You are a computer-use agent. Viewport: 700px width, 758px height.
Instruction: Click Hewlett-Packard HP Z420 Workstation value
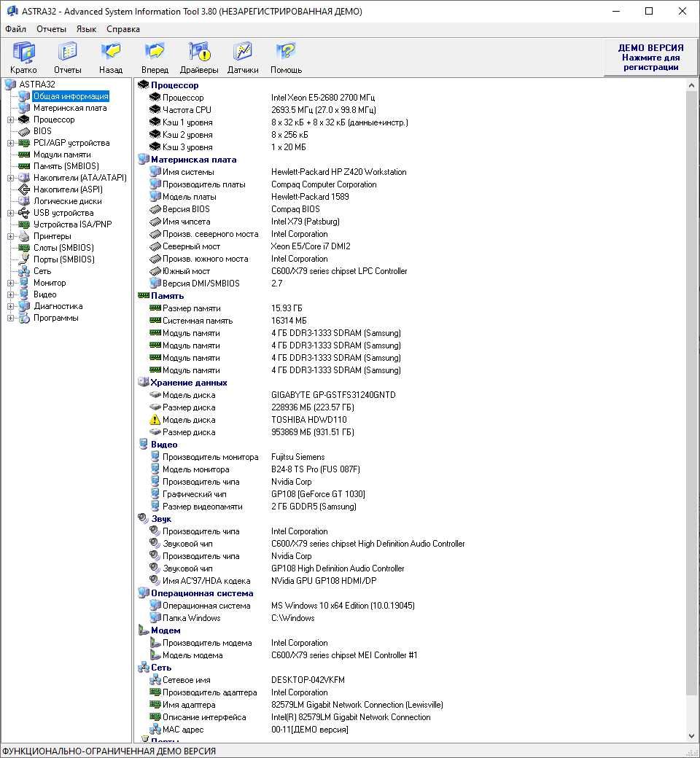point(338,172)
